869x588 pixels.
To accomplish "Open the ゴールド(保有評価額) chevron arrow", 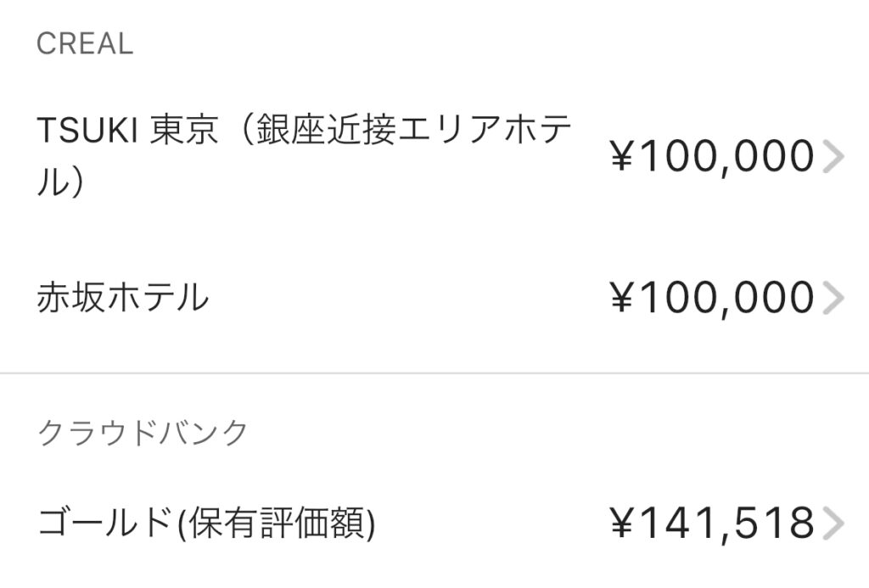I will (834, 524).
